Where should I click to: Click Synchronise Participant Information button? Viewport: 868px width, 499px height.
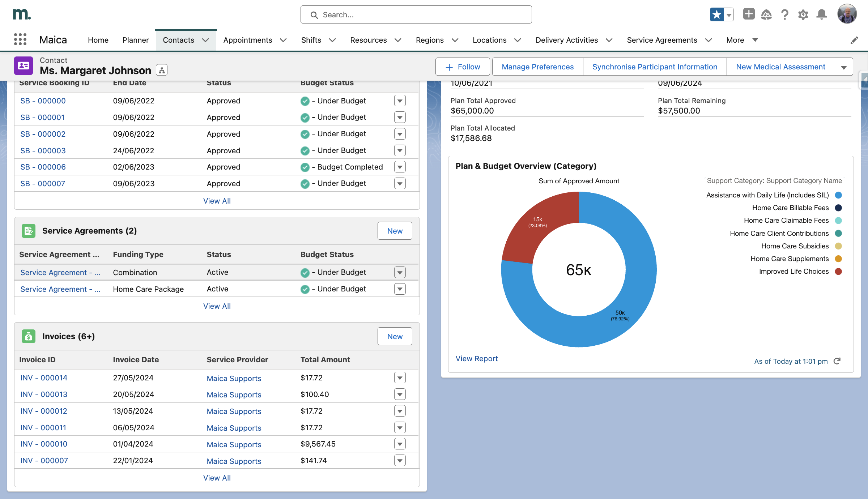[655, 67]
